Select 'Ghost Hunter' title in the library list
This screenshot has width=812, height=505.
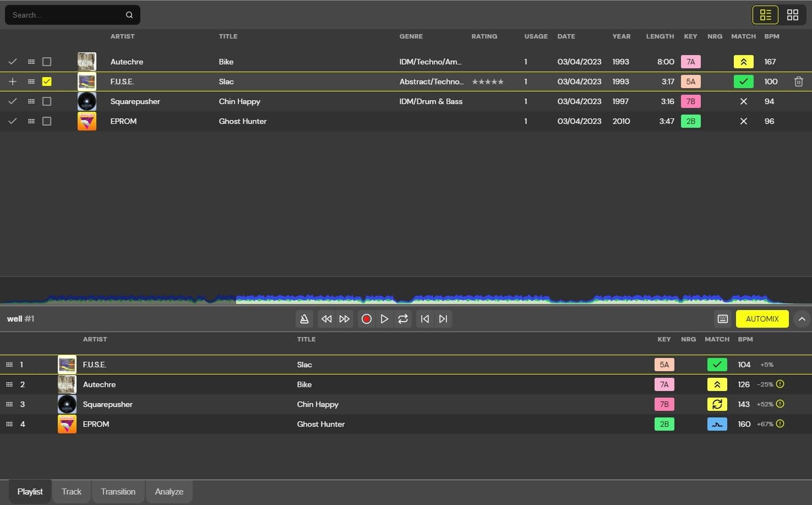tap(243, 121)
